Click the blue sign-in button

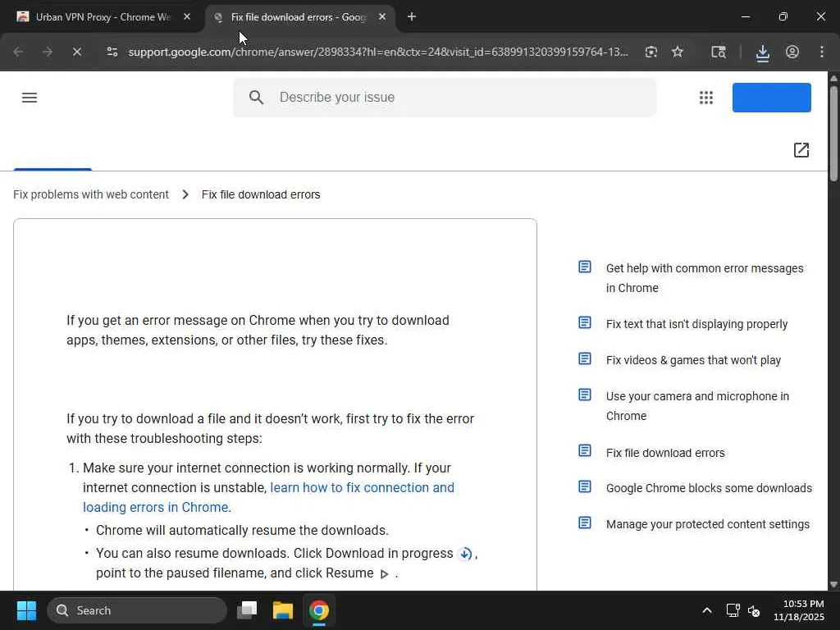tap(771, 98)
